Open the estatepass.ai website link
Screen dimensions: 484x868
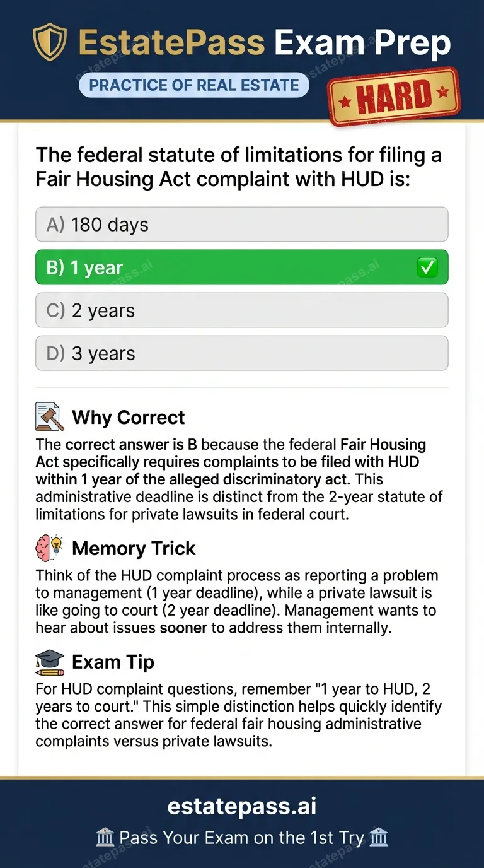(241, 806)
